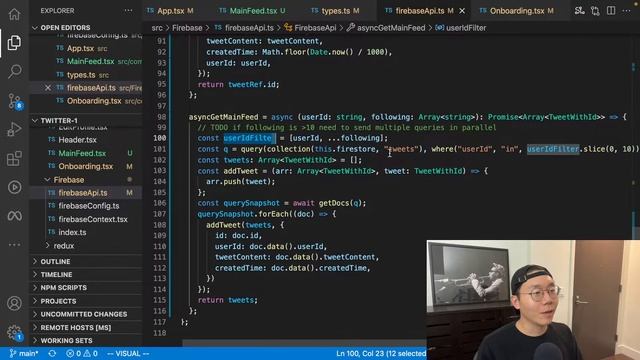Click the Meta infinity icon in activity bar
Screen dimensions: 640x360
[x=14, y=216]
